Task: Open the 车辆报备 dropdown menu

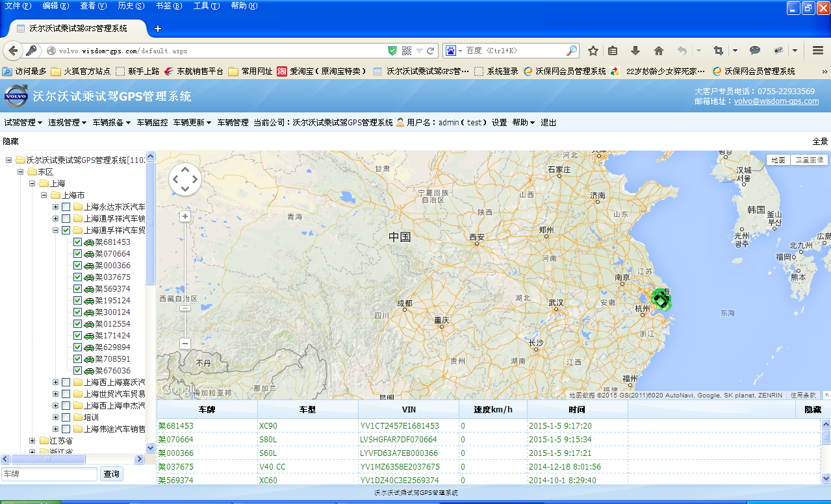Action: (x=111, y=123)
